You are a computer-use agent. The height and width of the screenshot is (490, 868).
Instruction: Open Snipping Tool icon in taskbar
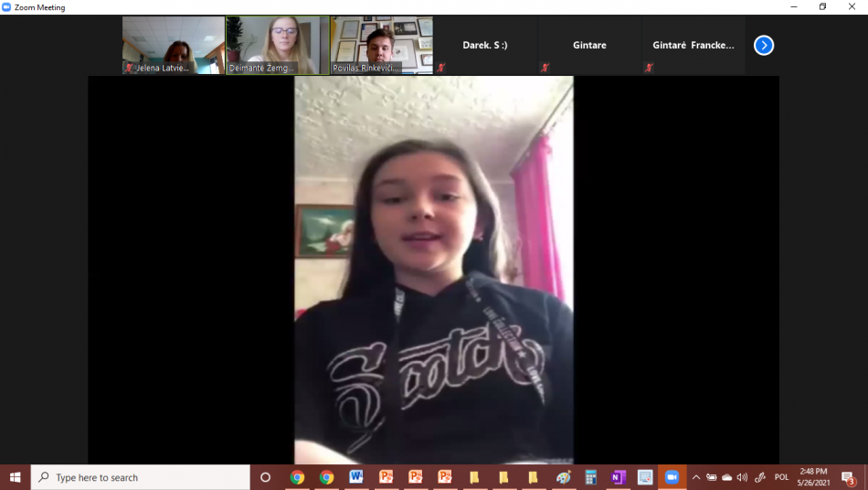point(645,477)
